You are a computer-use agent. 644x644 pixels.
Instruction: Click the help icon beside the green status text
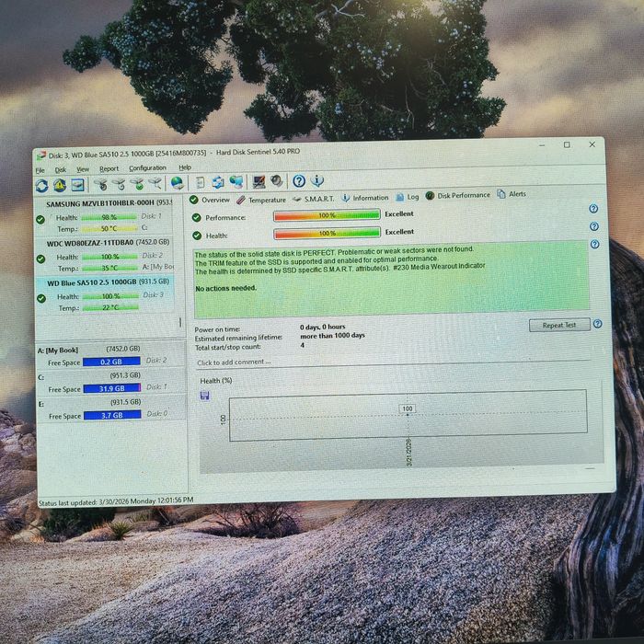(594, 245)
